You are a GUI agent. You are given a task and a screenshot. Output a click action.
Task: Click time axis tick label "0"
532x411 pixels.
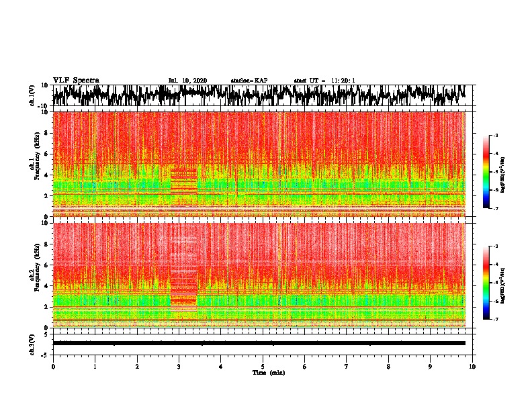point(53,367)
